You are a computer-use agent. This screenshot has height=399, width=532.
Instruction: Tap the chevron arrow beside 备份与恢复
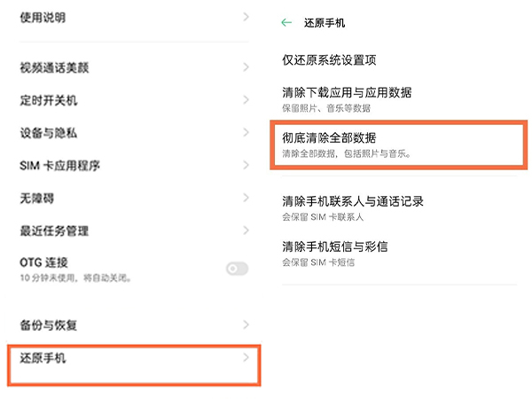tap(246, 325)
